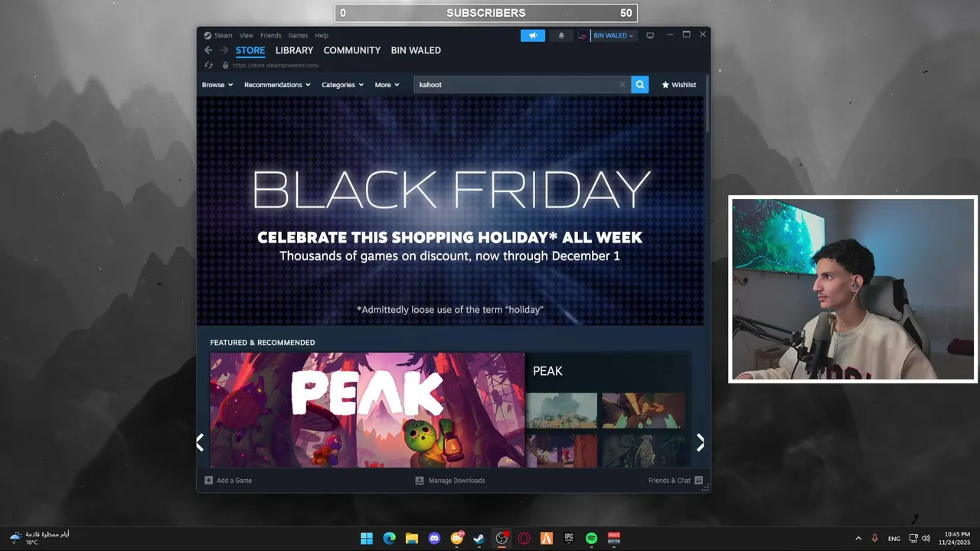Viewport: 980px width, 551px height.
Task: Click the Manage Downloads icon
Action: coord(420,481)
